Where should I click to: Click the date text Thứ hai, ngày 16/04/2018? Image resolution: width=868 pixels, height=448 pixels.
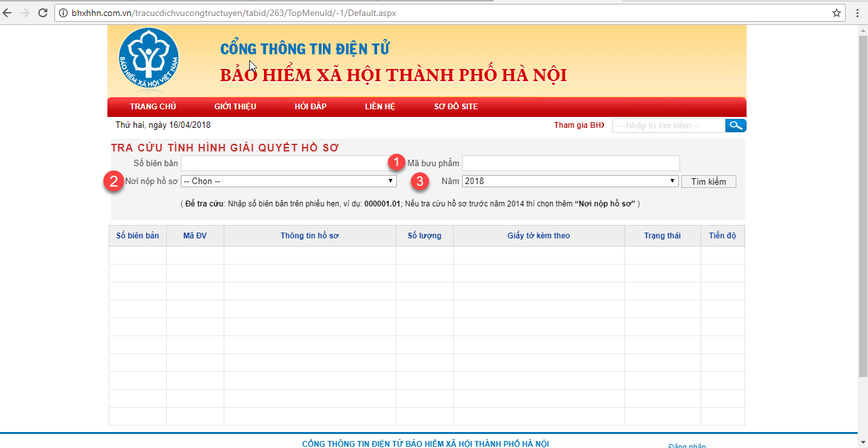pyautogui.click(x=163, y=125)
